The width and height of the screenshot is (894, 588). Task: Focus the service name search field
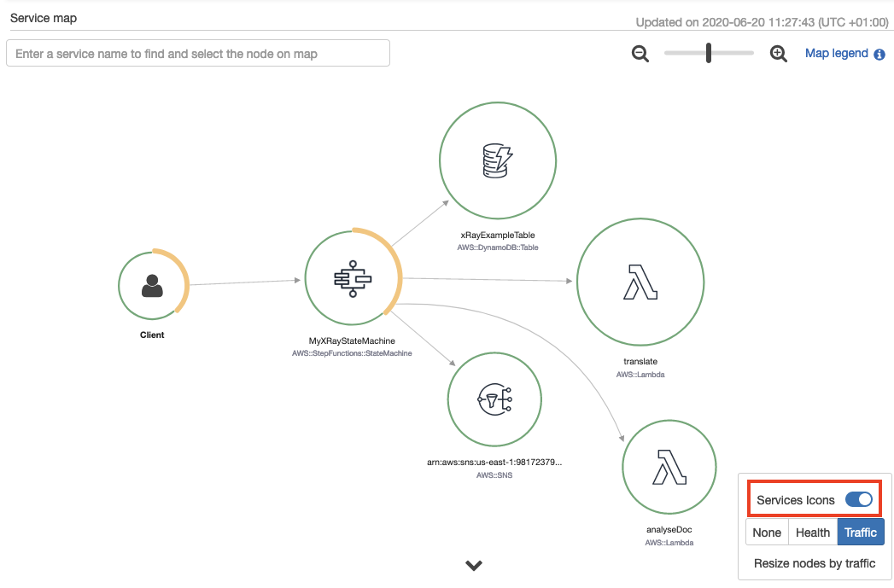[198, 53]
